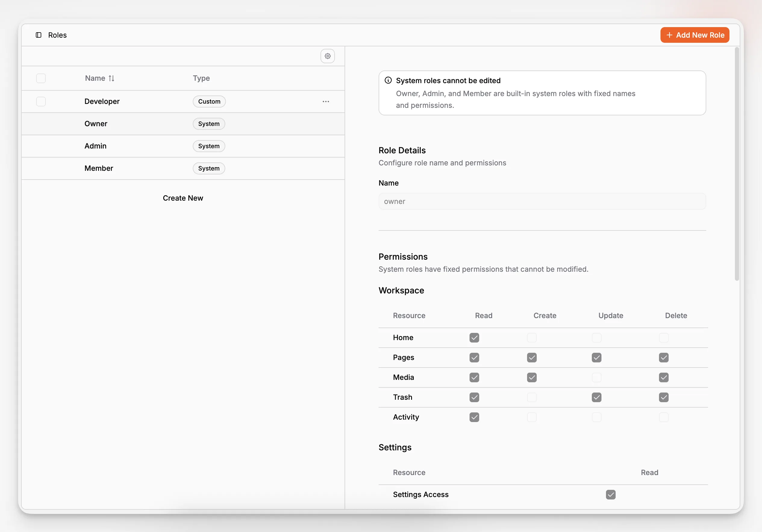Click the Activity resource label

click(406, 417)
